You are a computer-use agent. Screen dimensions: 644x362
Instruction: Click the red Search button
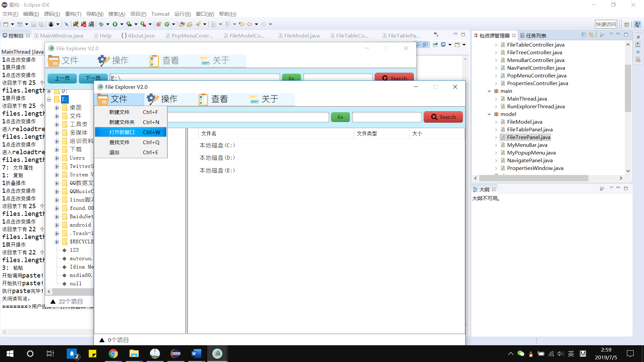click(x=443, y=117)
